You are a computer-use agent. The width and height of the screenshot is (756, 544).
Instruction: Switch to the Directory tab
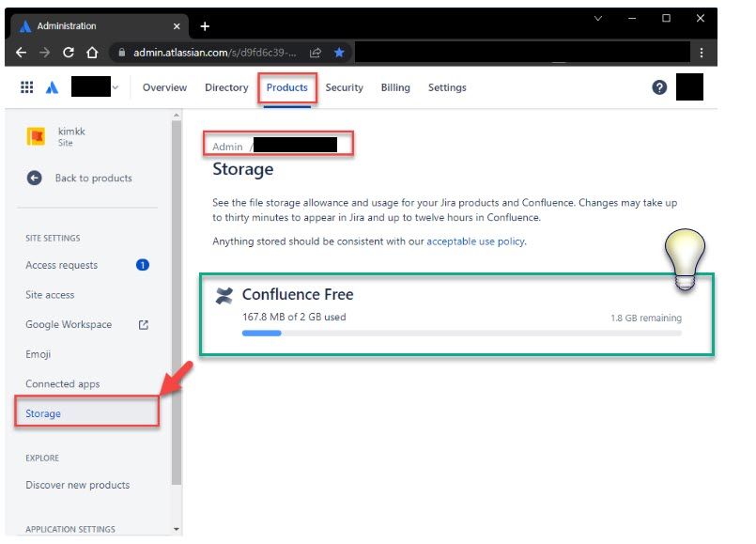[226, 87]
